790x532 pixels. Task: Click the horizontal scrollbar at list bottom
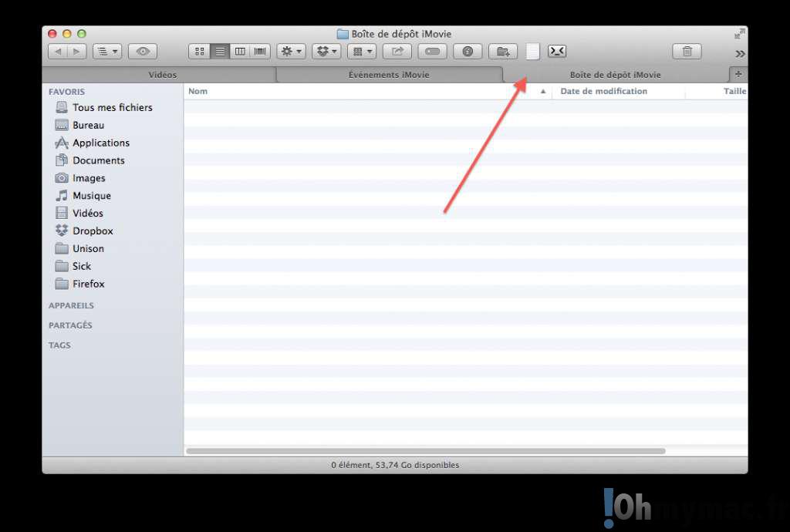[x=425, y=451]
